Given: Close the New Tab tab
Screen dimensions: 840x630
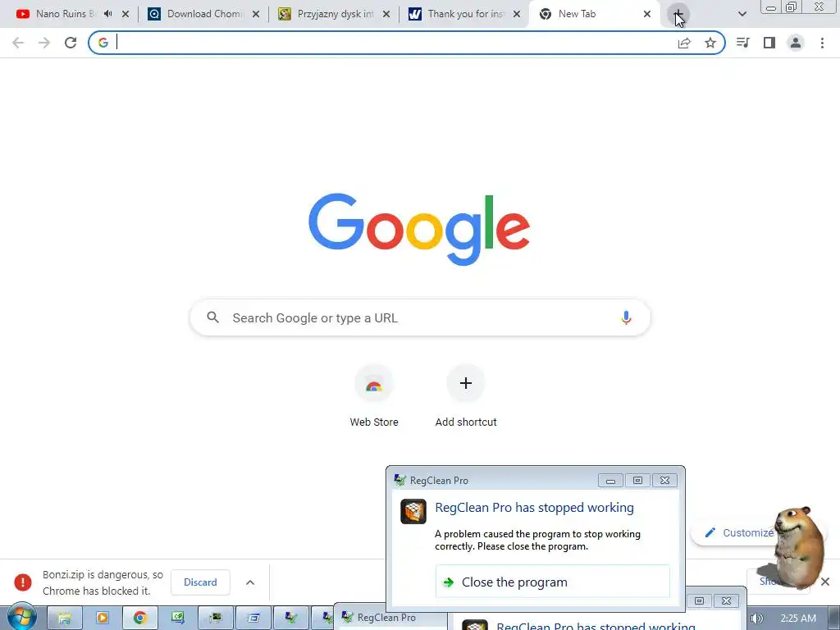Looking at the screenshot, I should click(647, 14).
